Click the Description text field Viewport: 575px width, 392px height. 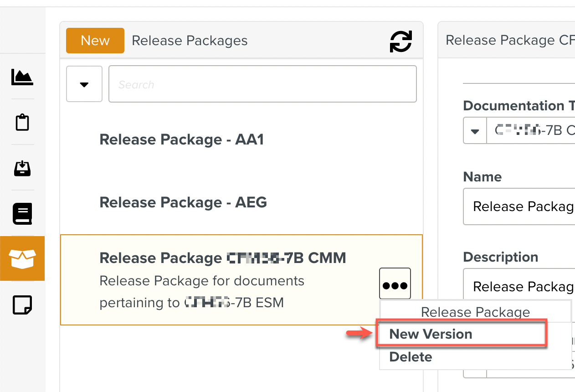(519, 286)
